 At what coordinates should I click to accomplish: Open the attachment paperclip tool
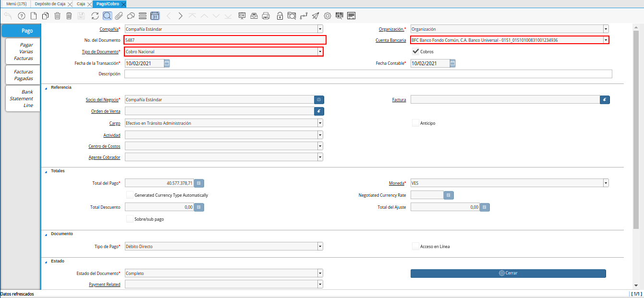pyautogui.click(x=119, y=16)
